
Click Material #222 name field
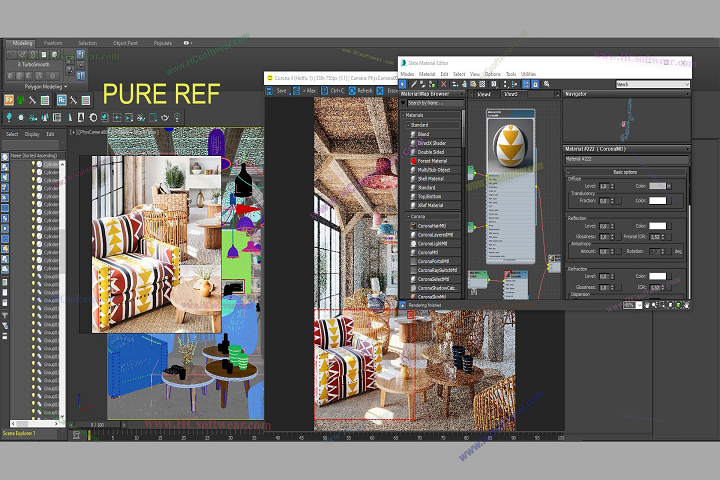tap(626, 159)
